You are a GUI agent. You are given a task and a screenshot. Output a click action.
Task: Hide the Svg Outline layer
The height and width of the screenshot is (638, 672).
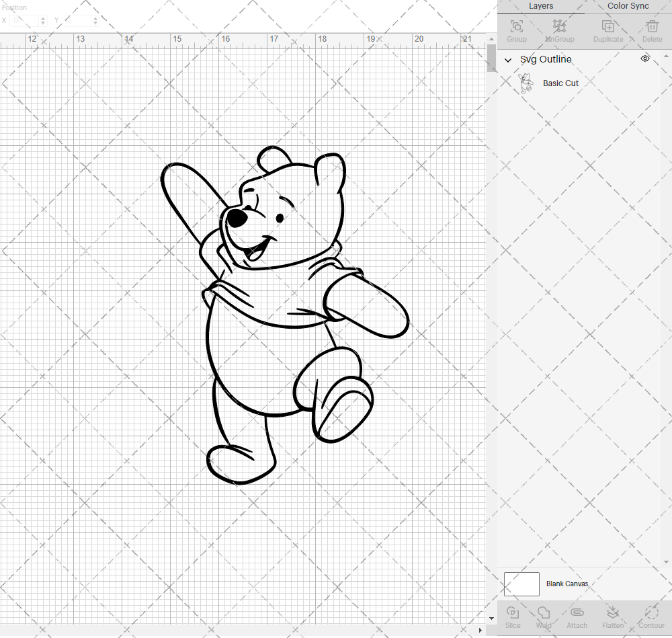click(644, 58)
